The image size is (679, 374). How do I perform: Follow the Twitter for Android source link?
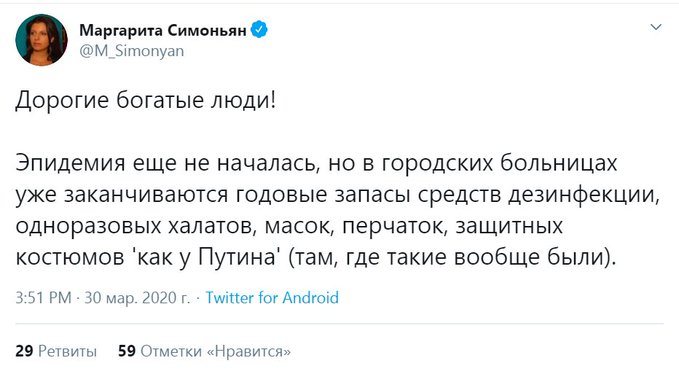(x=272, y=298)
